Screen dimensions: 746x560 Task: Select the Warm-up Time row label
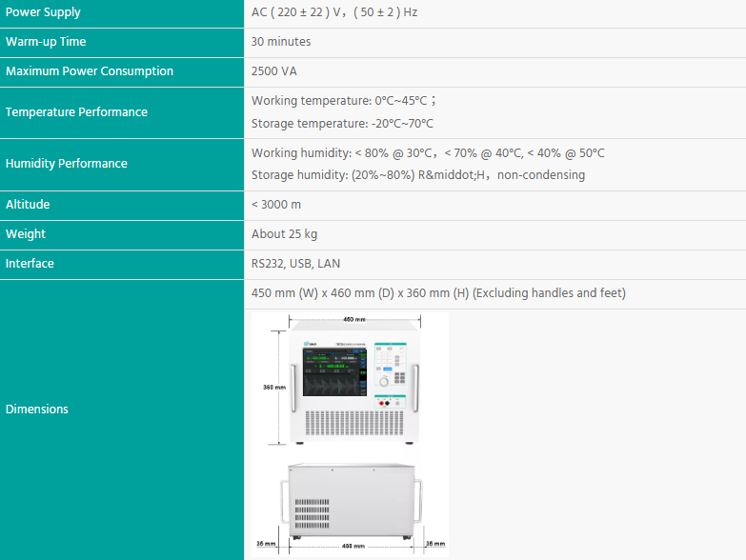(46, 42)
